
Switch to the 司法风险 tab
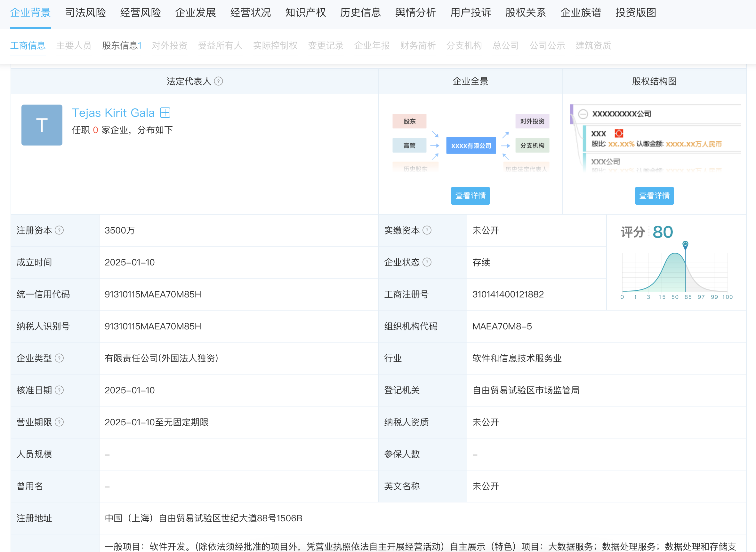85,13
